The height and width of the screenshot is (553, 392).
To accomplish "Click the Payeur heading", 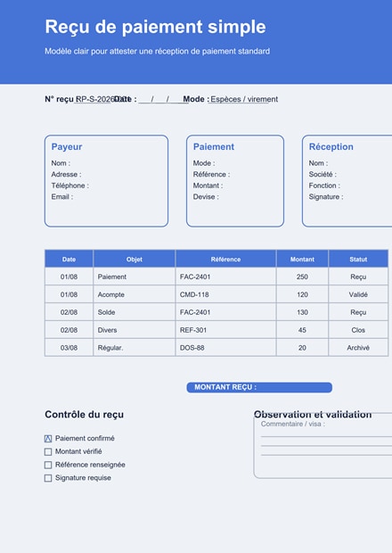I will pyautogui.click(x=67, y=146).
